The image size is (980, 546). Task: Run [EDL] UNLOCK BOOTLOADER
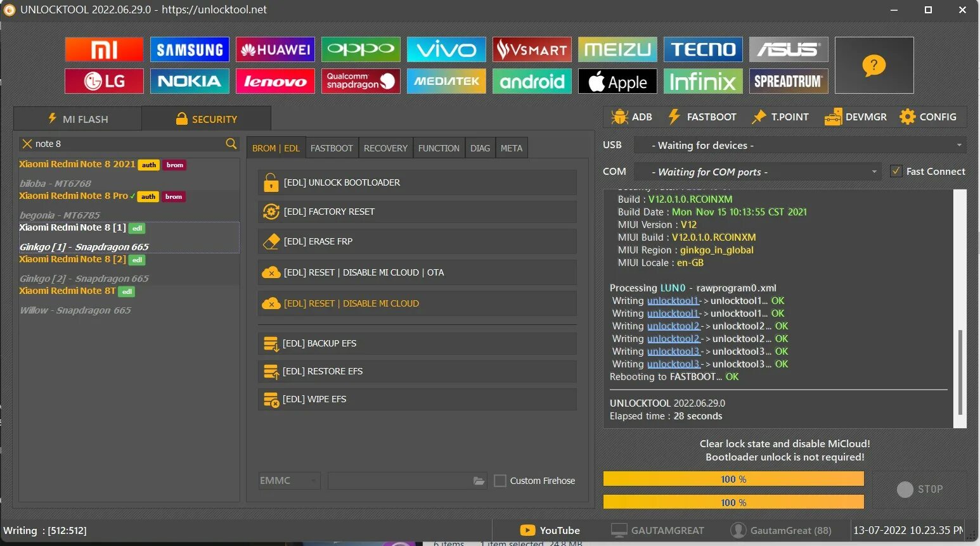coord(417,182)
